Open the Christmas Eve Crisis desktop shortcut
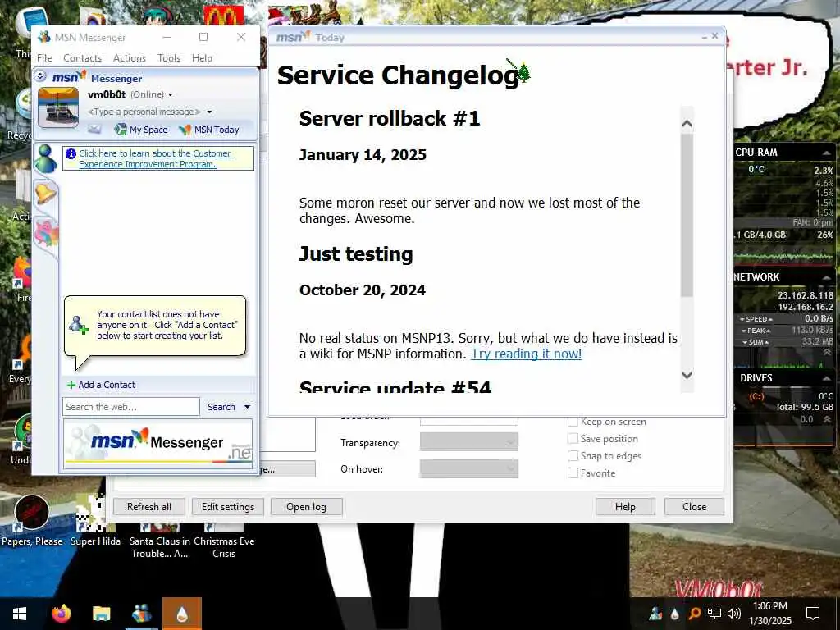 click(x=224, y=540)
